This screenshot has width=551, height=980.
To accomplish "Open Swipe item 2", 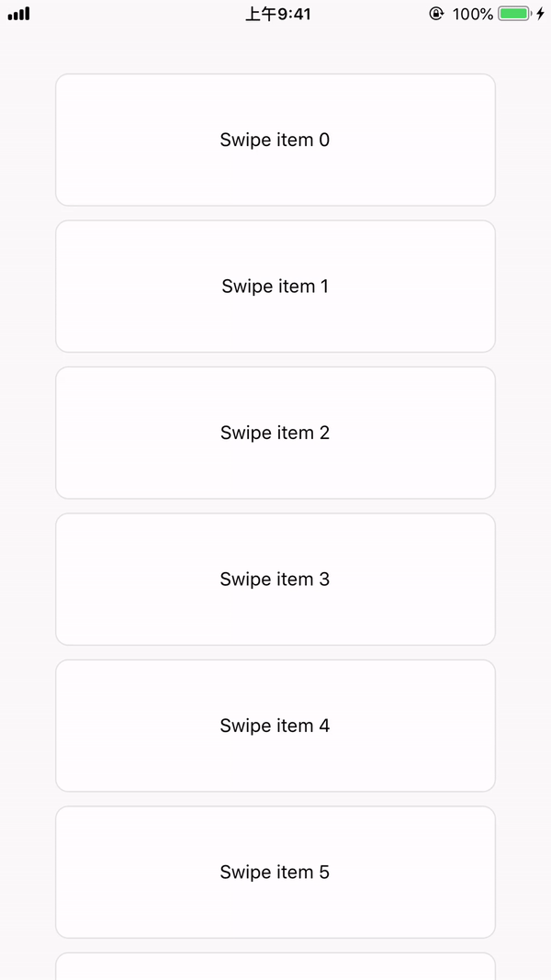I will tap(275, 433).
